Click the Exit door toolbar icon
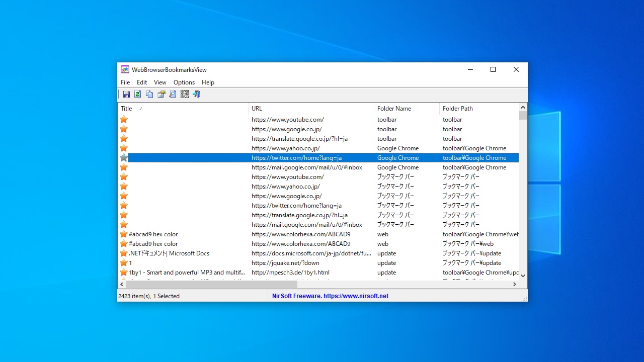The image size is (644, 362). pyautogui.click(x=196, y=94)
